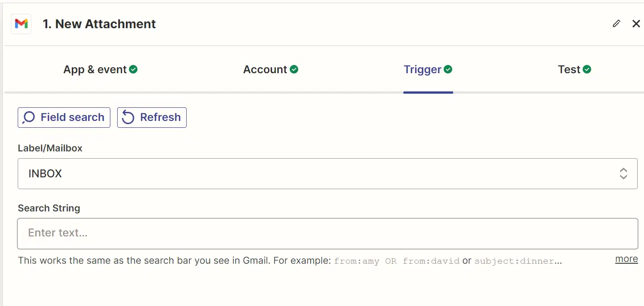
Task: Click the green checkmark next to Account
Action: [294, 69]
